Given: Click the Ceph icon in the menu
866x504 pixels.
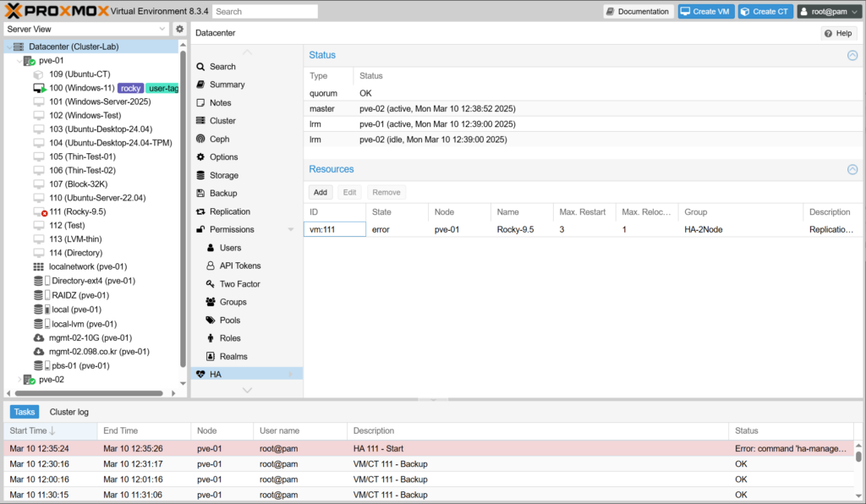Looking at the screenshot, I should (x=200, y=139).
